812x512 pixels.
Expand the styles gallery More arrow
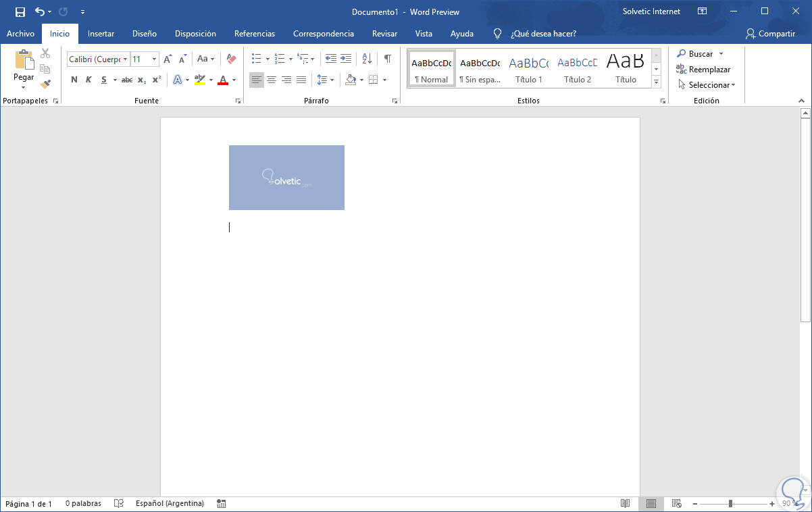656,81
